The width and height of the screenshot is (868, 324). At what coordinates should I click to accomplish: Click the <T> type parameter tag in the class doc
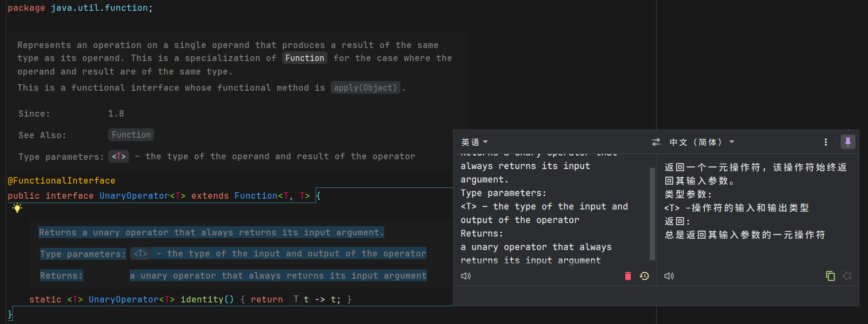click(119, 157)
